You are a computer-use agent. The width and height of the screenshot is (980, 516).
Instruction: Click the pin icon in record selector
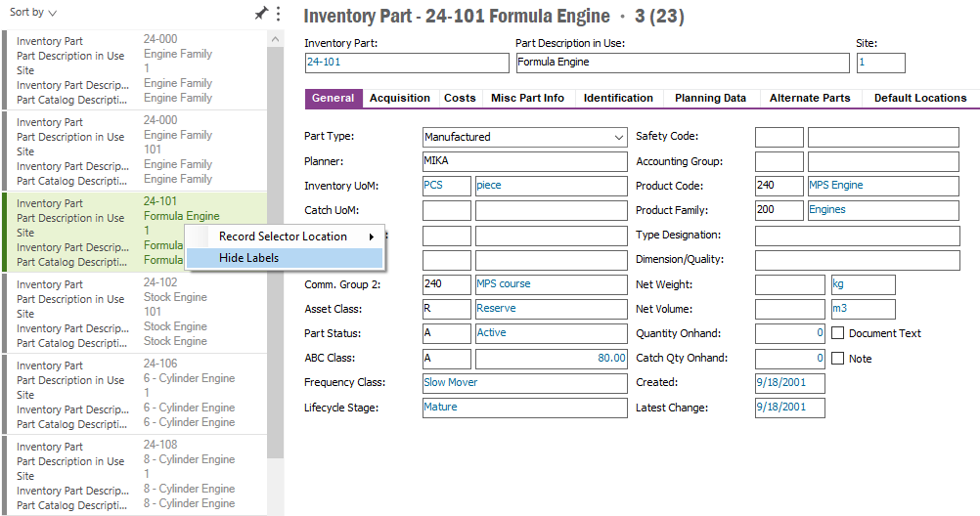(x=260, y=14)
